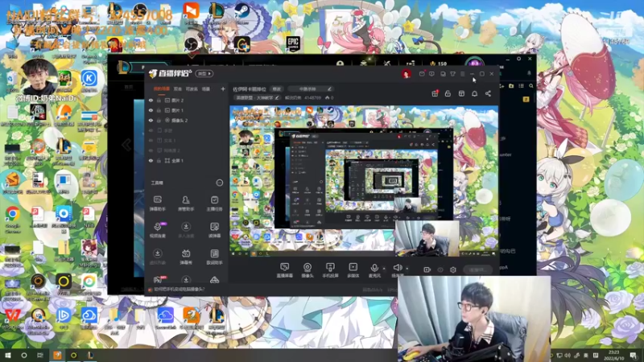The image size is (644, 362).
Task: Open the Windows Start menu
Action: 7,355
